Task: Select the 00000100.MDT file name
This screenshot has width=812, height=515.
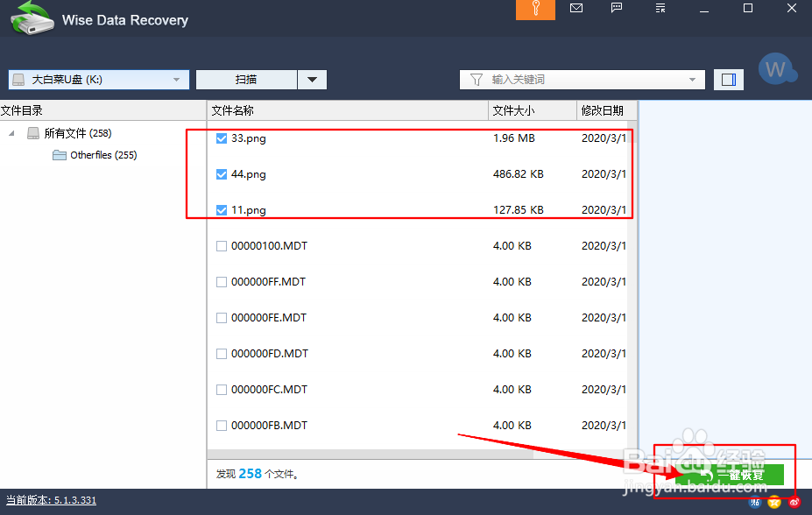Action: [x=269, y=246]
